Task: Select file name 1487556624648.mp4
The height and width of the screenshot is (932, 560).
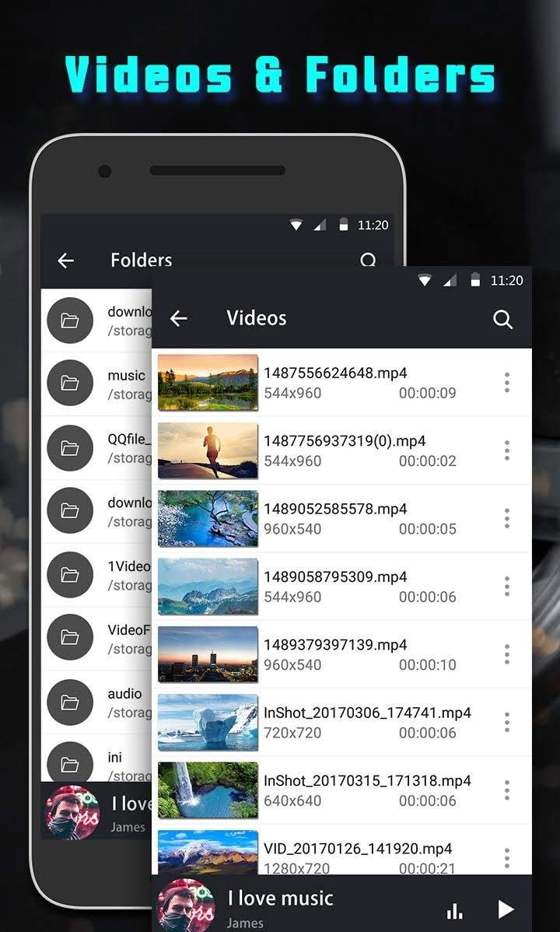Action: point(335,373)
